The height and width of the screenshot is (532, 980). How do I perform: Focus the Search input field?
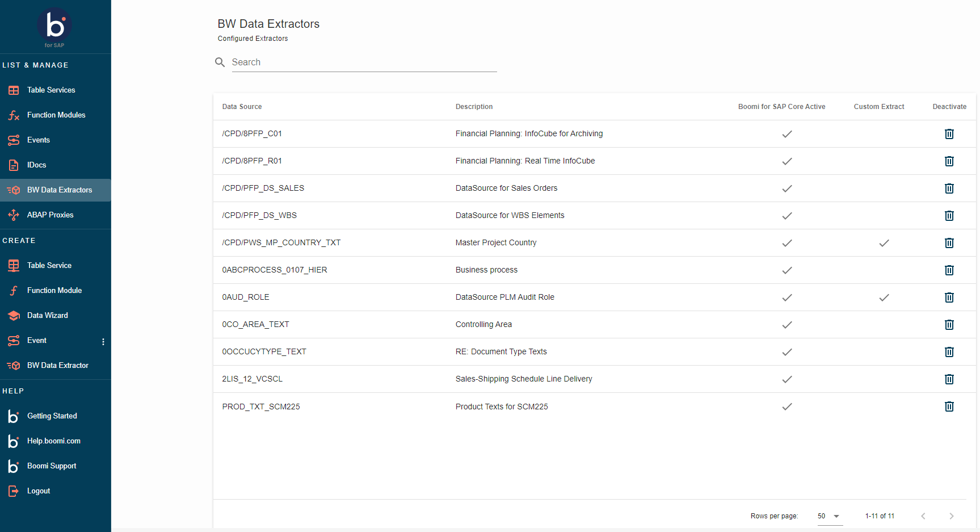[363, 62]
